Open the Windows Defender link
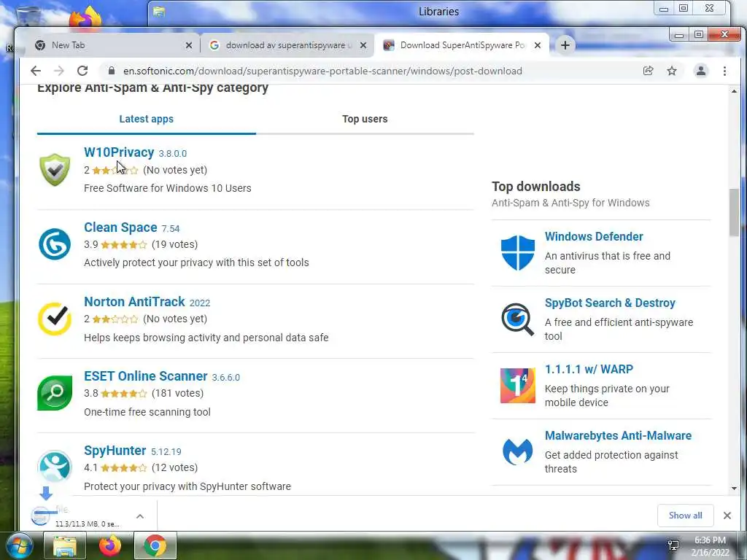 pos(594,237)
